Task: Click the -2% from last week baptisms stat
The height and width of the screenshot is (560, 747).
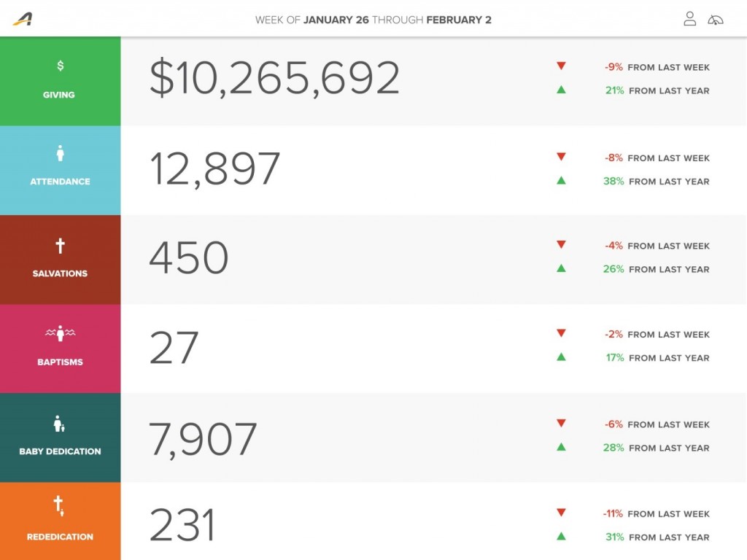Action: pos(657,335)
